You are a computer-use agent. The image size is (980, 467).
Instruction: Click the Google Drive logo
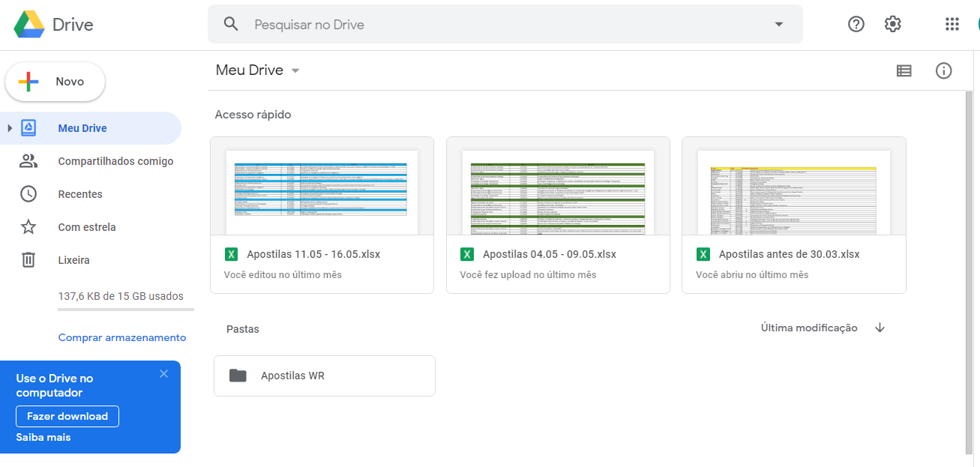(x=30, y=25)
